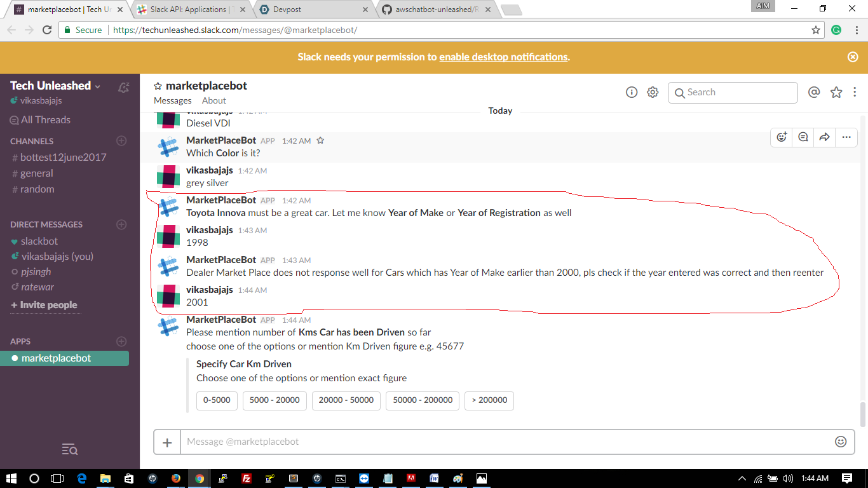Select marketplacebot in Apps list
This screenshot has height=488, width=868.
pyautogui.click(x=64, y=358)
